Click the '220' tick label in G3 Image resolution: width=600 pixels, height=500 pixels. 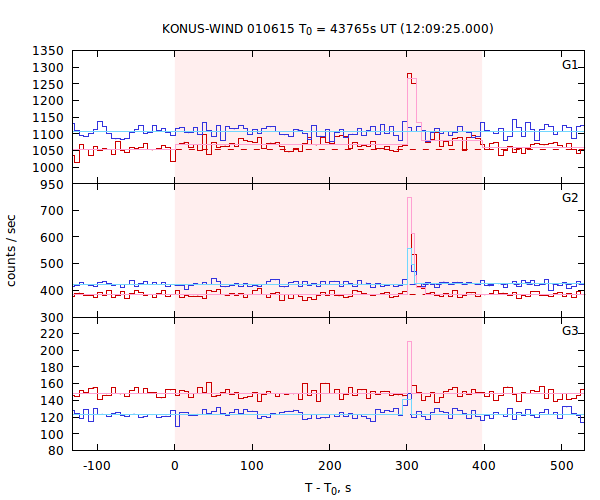pos(52,334)
